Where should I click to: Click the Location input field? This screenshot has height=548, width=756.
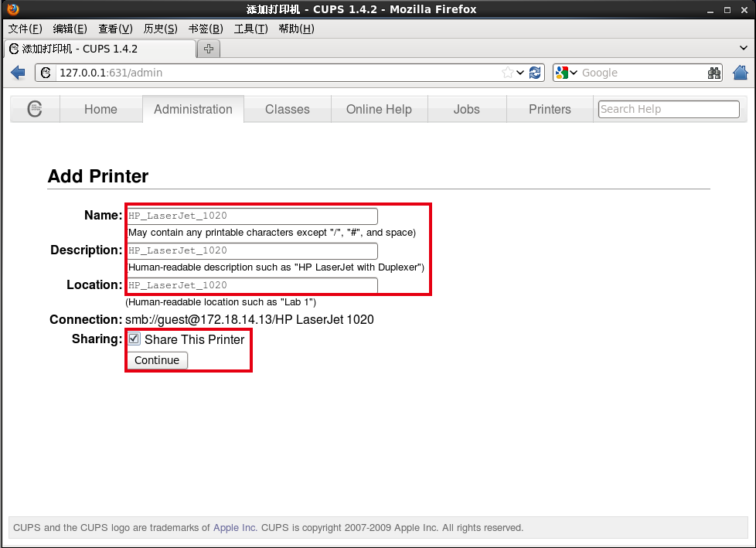[x=252, y=285]
